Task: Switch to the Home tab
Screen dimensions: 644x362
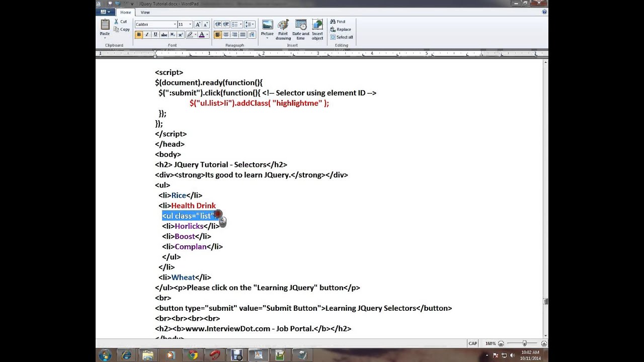Action: pyautogui.click(x=125, y=12)
